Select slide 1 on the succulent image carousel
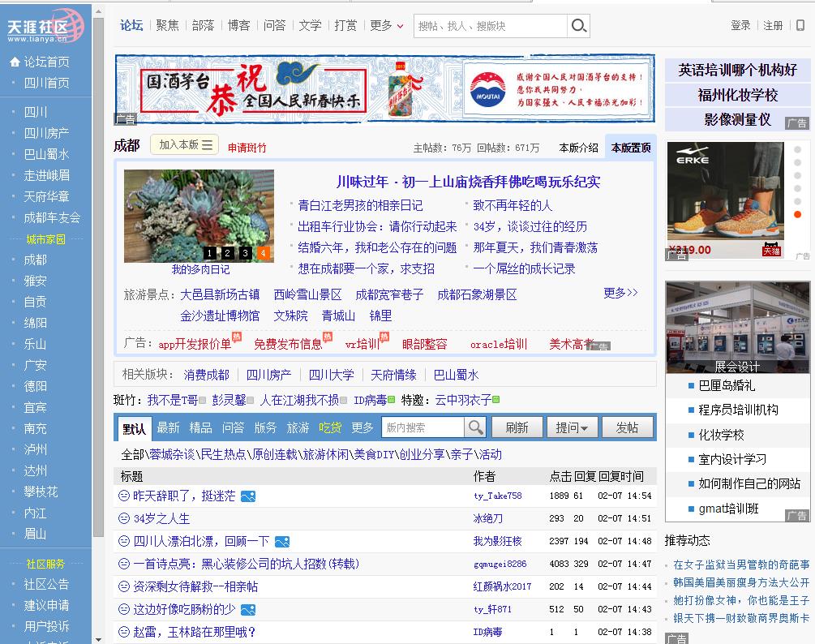815x644 pixels. 209,253
